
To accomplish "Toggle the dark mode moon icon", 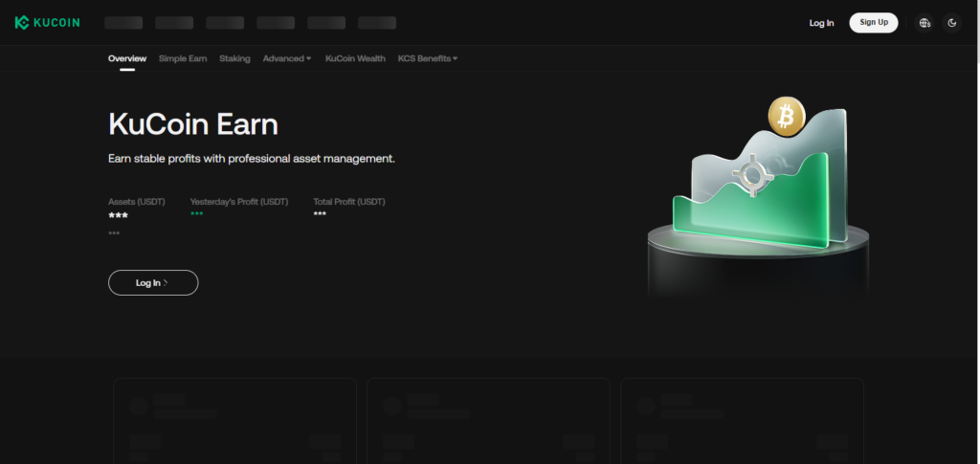I will coord(952,22).
